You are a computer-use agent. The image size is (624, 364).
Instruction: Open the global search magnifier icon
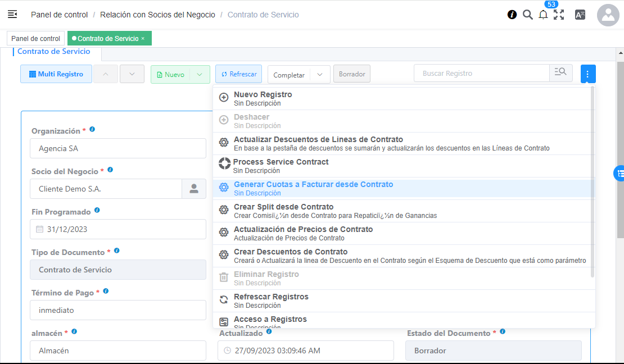pyautogui.click(x=528, y=15)
